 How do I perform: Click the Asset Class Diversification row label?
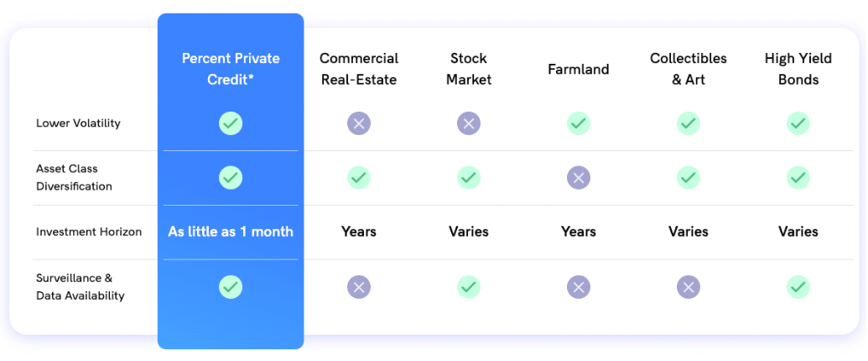[74, 177]
